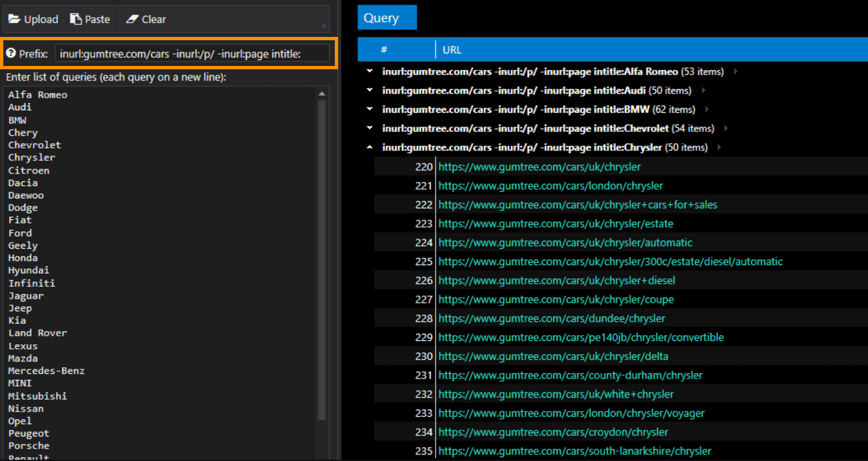Viewport: 868px width, 461px height.
Task: Click Hyundai in the query list
Action: coord(28,270)
